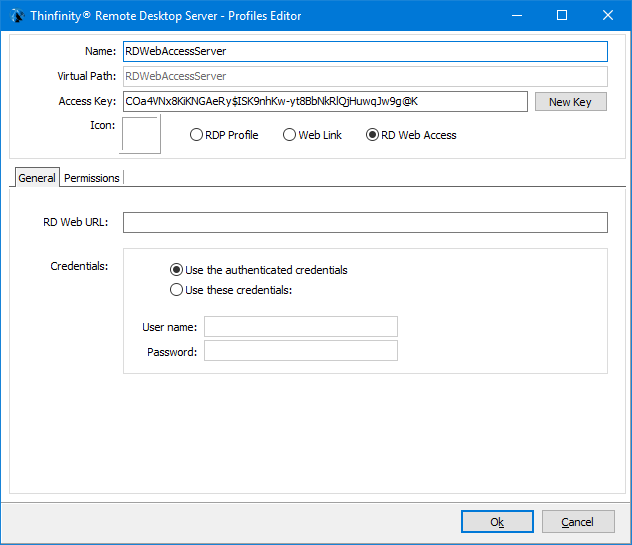Maximize the Profiles Editor window

click(x=562, y=15)
